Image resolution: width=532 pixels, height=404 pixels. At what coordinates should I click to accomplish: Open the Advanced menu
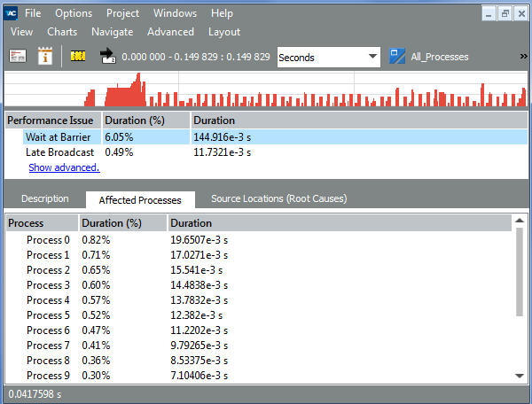point(170,32)
